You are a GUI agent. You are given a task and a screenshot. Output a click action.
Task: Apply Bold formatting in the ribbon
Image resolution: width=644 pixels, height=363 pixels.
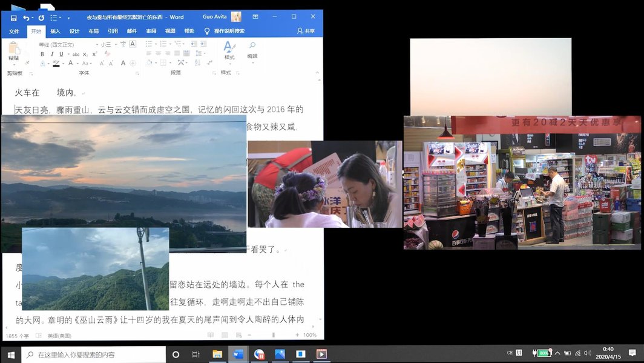42,54
